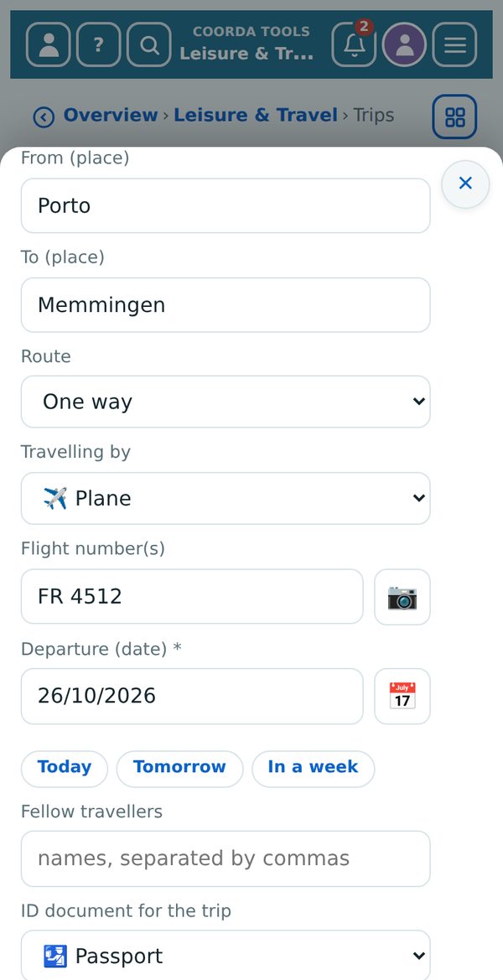The width and height of the screenshot is (503, 980).
Task: Click the grid apps icon button
Action: (x=455, y=117)
